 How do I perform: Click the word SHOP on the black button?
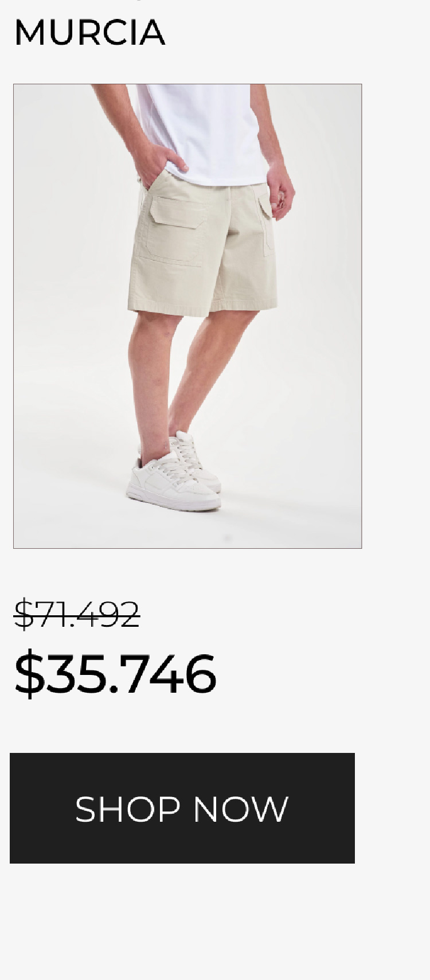pos(128,809)
